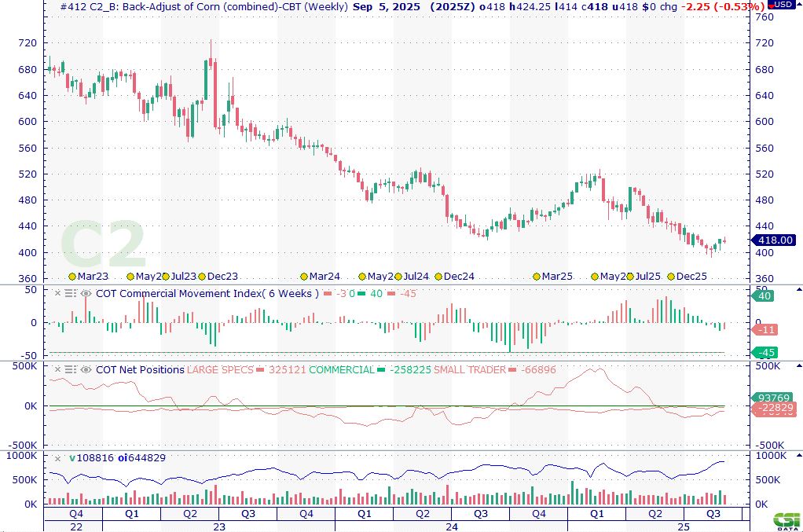803x532 pixels.
Task: Select the Q1 2025 quarter on timeline
Action: tap(597, 513)
